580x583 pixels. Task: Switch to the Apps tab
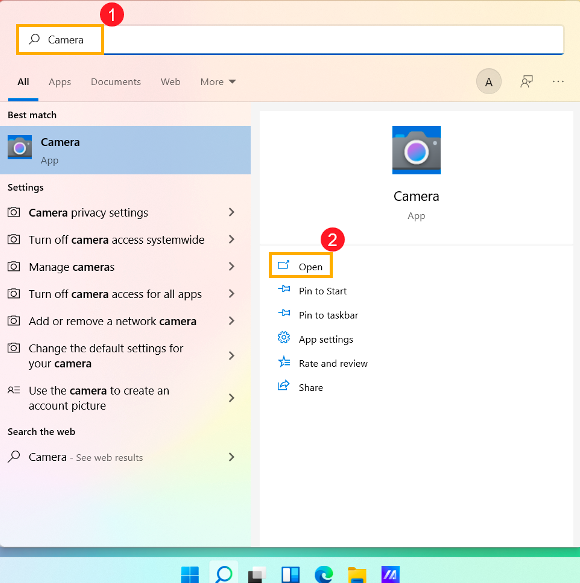(59, 82)
